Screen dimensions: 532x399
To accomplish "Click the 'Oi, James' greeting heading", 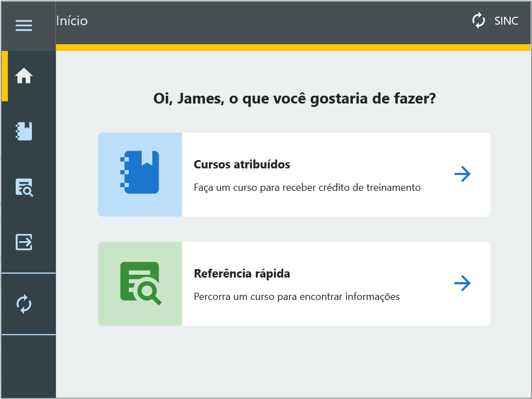I will click(294, 99).
